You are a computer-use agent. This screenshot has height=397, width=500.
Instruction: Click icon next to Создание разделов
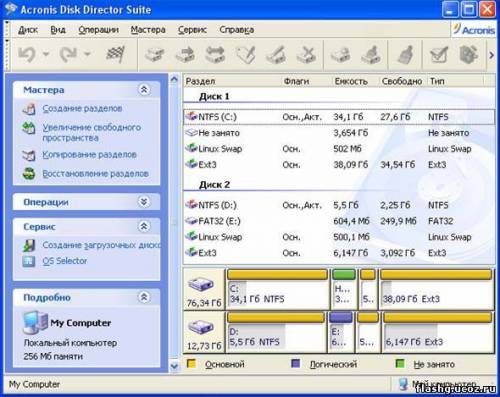(x=29, y=109)
